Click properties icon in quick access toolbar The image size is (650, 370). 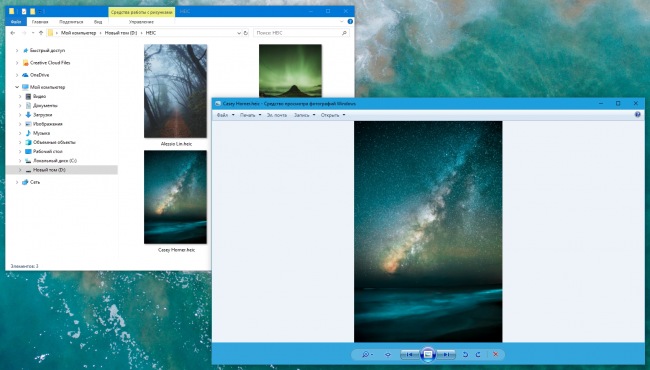pos(24,11)
